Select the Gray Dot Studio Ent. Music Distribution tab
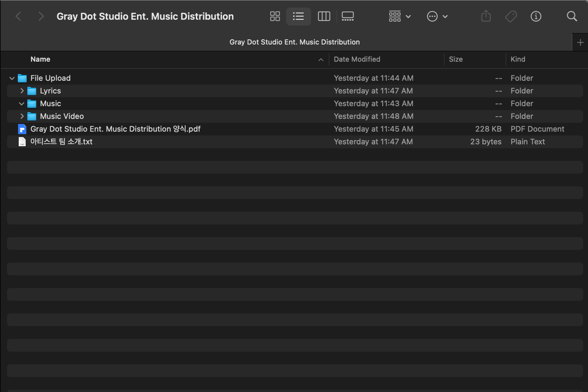 [x=294, y=42]
